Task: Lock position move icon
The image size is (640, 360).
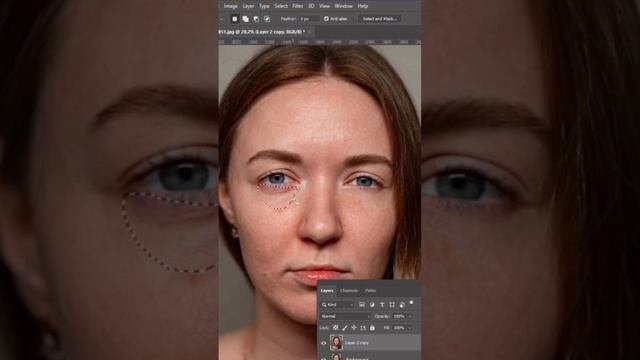Action: [x=354, y=327]
